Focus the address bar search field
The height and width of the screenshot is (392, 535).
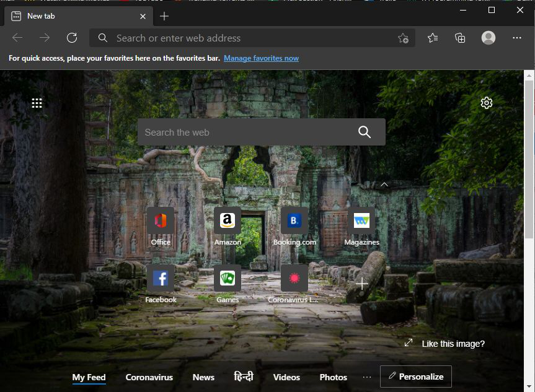(x=252, y=38)
